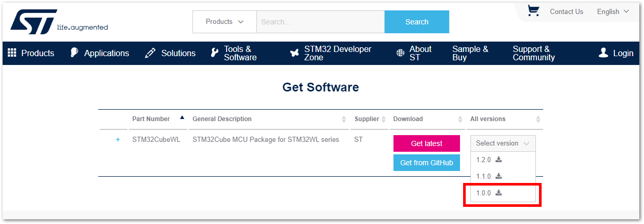The width and height of the screenshot is (644, 224).
Task: Open the Contact Us link
Action: (x=567, y=11)
